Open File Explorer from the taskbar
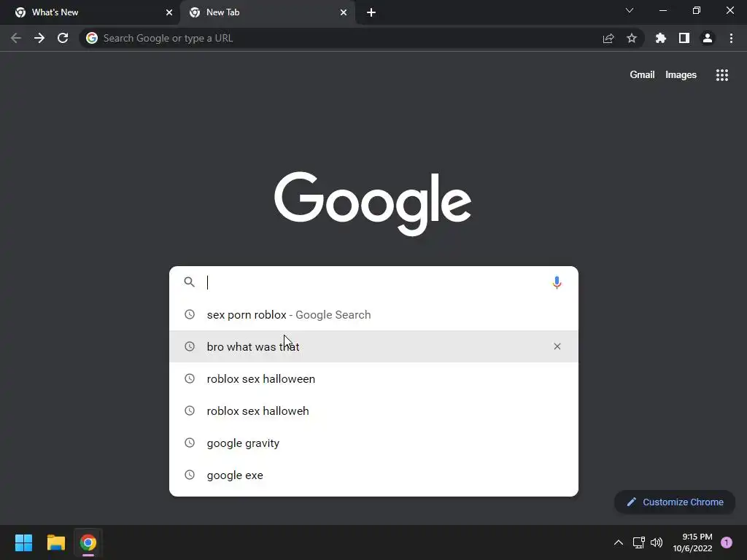 [x=55, y=542]
